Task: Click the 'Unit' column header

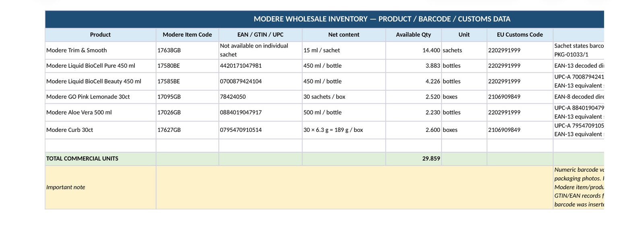Action: pyautogui.click(x=464, y=35)
